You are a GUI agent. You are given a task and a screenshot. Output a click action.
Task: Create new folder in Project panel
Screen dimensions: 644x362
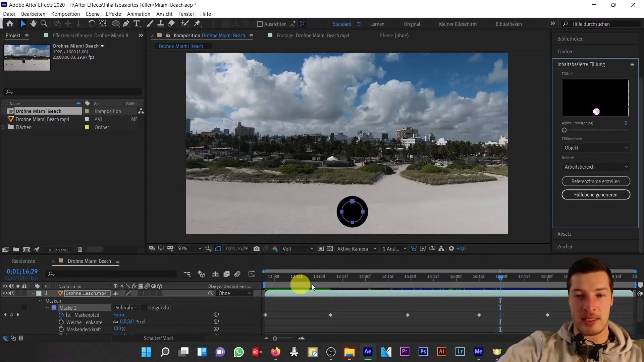(x=16, y=249)
